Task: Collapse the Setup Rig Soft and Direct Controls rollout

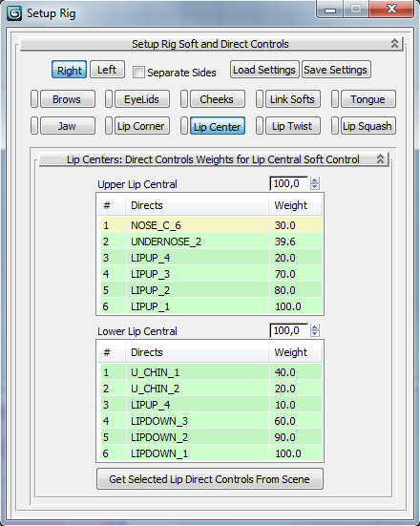Action: [394, 44]
